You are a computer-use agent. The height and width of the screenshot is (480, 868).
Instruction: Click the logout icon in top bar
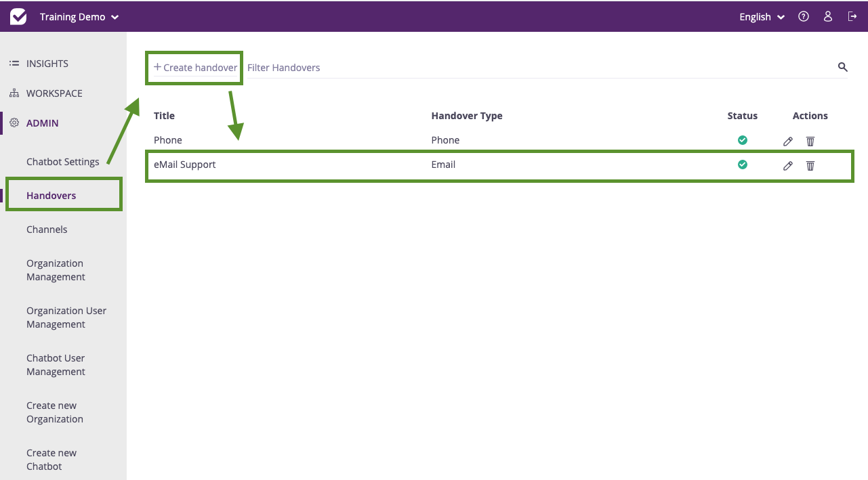coord(852,16)
